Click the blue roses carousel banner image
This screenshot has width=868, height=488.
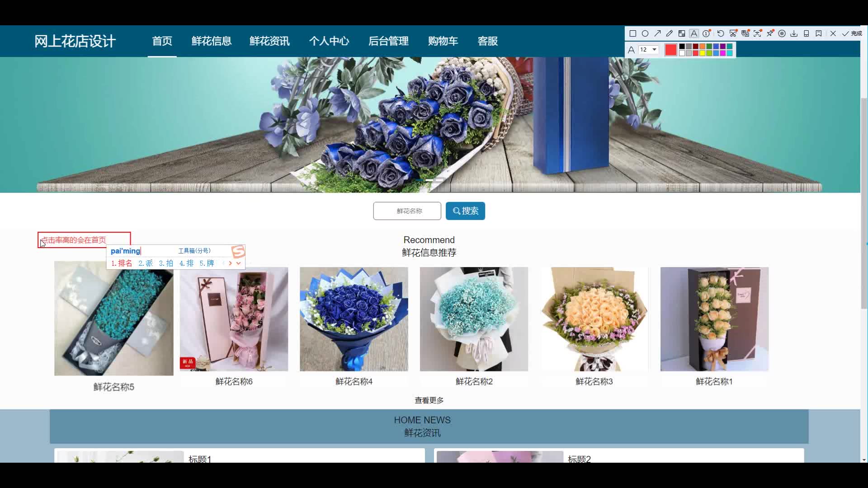pyautogui.click(x=429, y=125)
